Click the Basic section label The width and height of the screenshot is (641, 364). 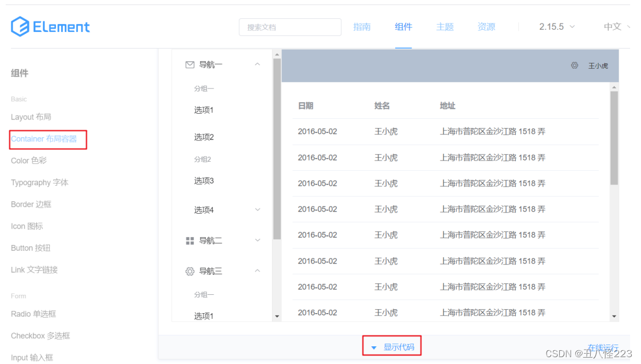pos(19,99)
